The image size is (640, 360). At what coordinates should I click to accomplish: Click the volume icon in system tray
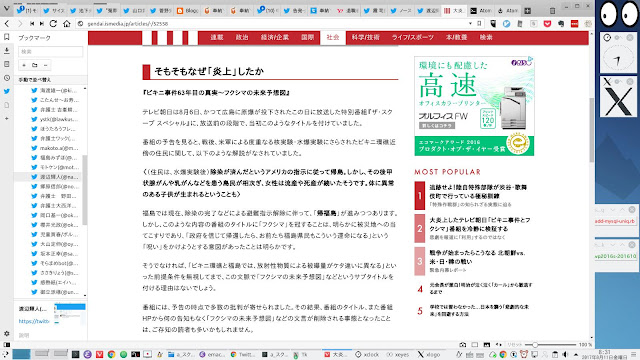click(x=565, y=354)
